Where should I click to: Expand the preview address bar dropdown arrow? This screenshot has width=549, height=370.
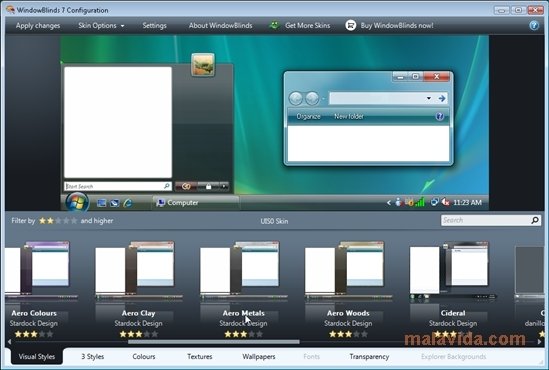pos(429,98)
